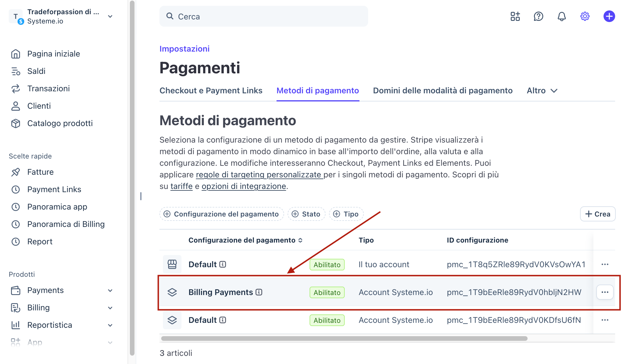Screen dimensions: 636x364
Task: Expand the Payments sidebar section
Action: click(110, 290)
